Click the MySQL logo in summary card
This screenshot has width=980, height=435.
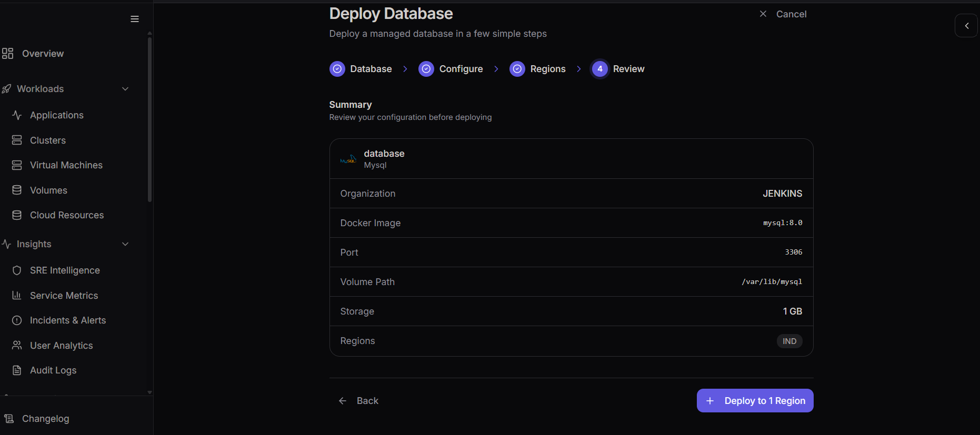[348, 159]
